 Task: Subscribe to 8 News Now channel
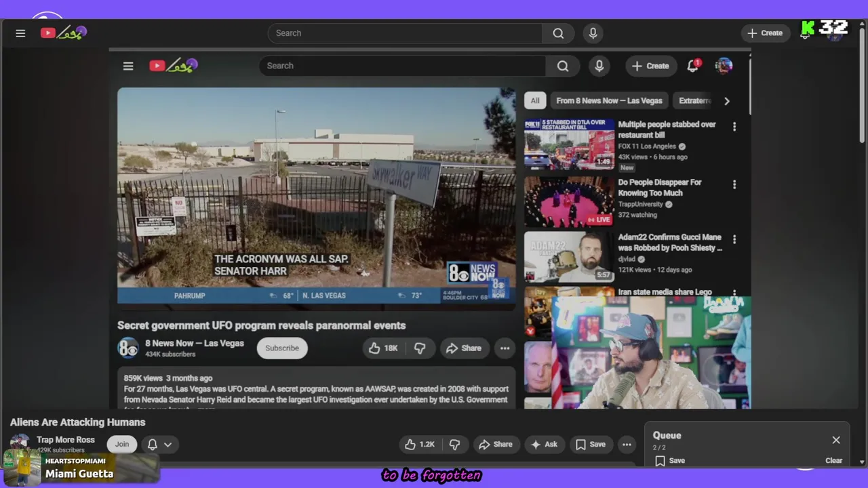pyautogui.click(x=282, y=348)
